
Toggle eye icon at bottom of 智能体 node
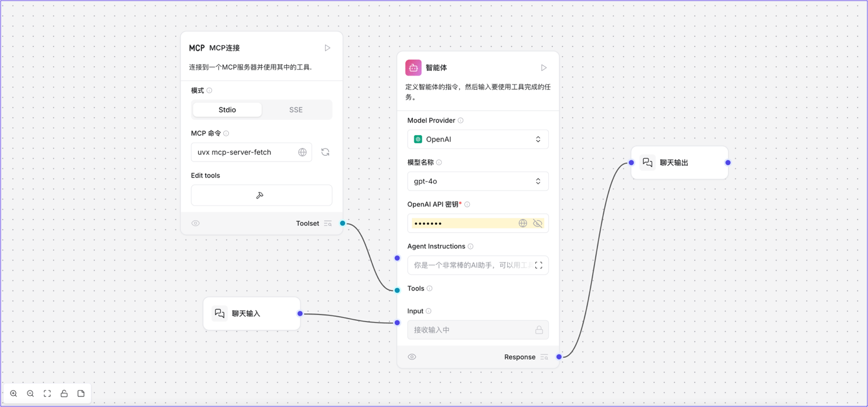coord(412,357)
